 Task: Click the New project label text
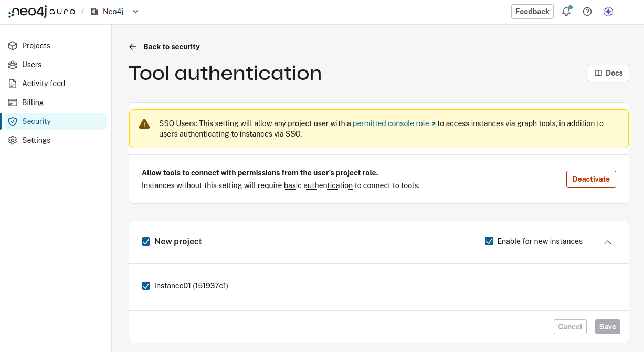178,242
